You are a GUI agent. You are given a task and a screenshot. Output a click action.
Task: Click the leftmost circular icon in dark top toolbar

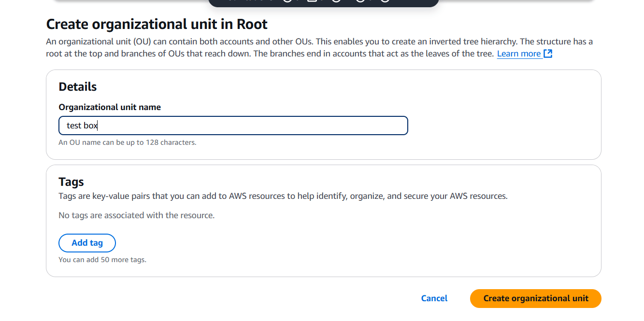(x=287, y=1)
